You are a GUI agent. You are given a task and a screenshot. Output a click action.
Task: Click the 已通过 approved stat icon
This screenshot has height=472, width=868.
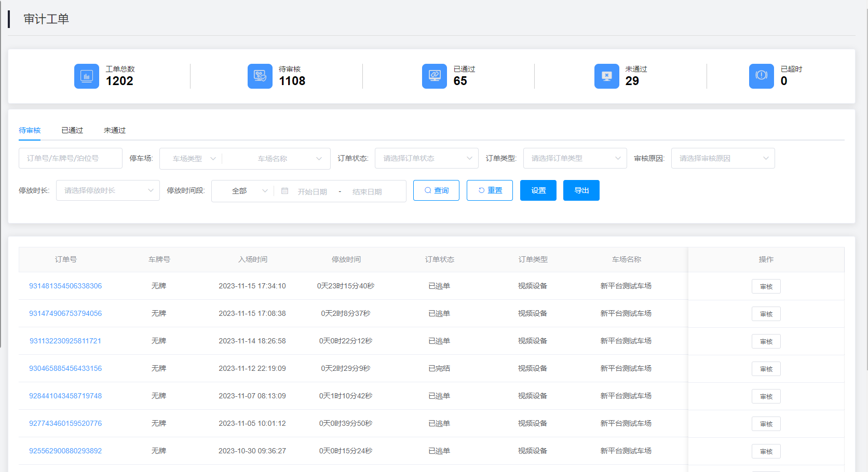coord(434,76)
